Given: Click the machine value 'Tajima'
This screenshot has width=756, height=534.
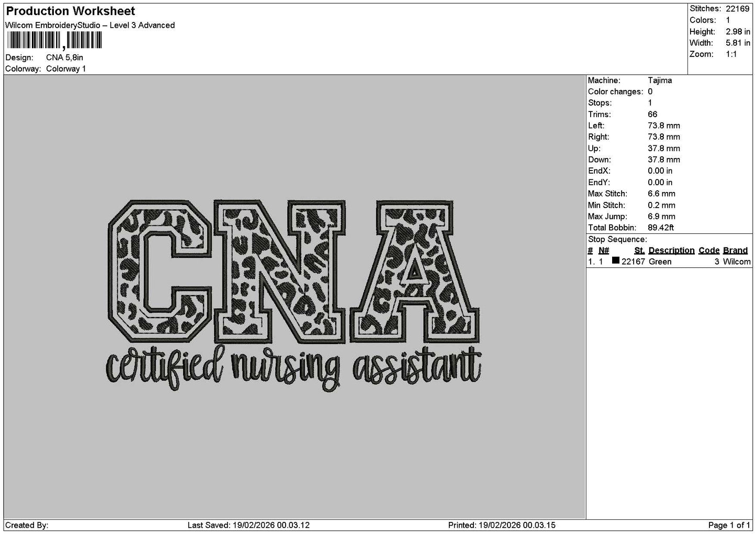Looking at the screenshot, I should click(660, 81).
